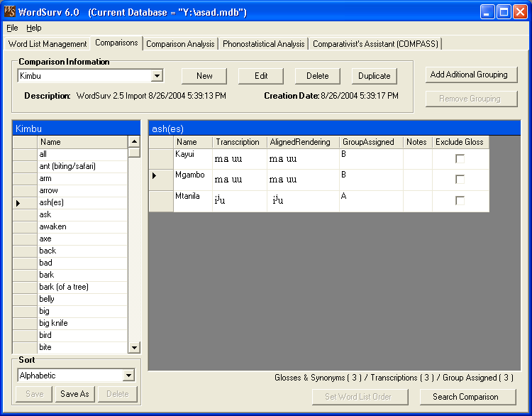532x416 pixels.
Task: Click the Delete button beside Edit
Action: tap(318, 76)
